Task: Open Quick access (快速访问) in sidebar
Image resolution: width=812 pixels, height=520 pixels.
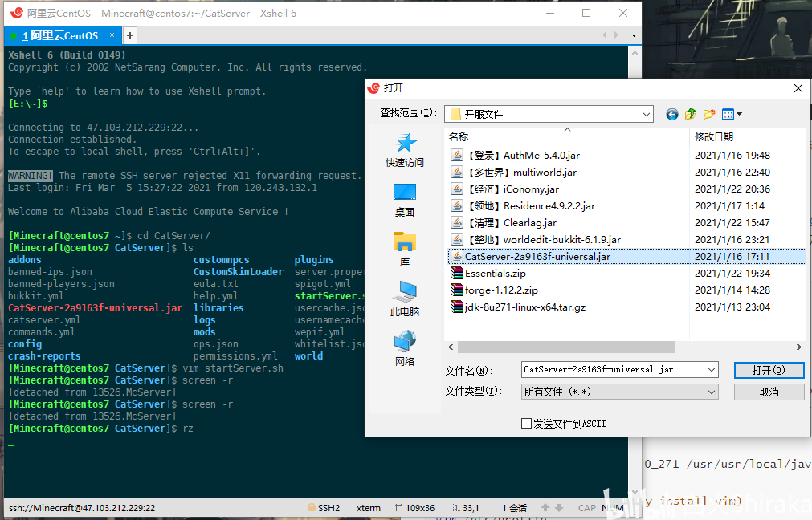Action: (405, 150)
